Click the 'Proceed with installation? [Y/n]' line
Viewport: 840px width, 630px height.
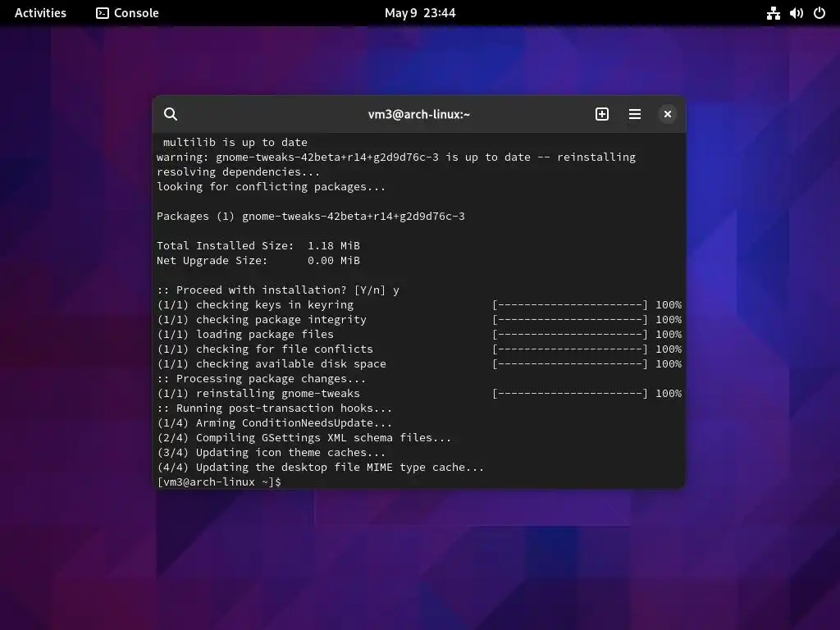click(x=277, y=290)
